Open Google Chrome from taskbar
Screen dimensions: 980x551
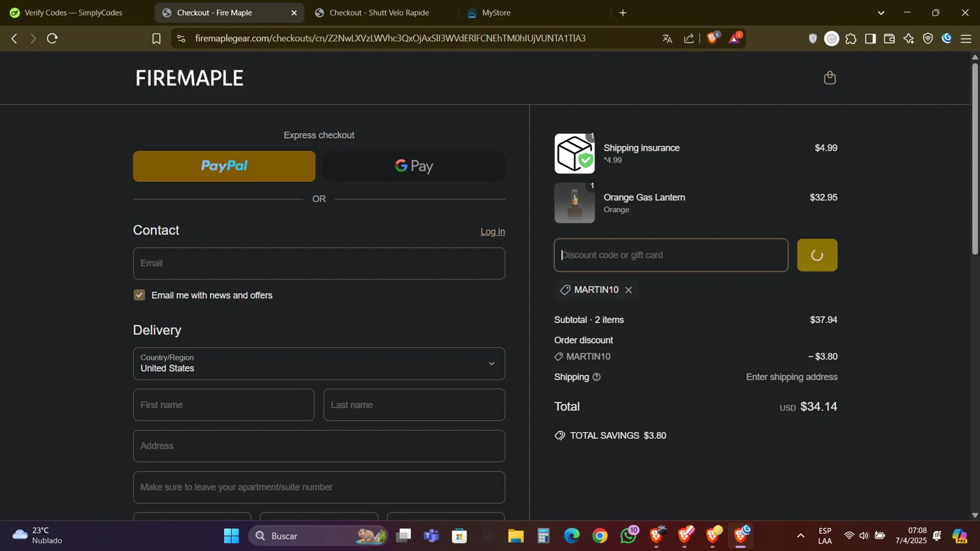600,536
